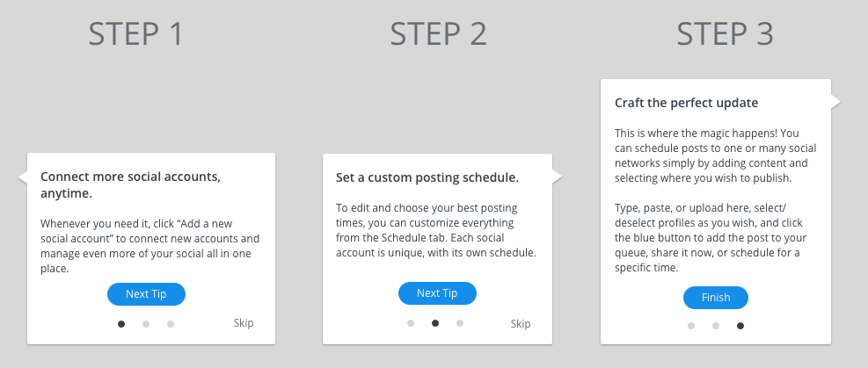Select active middle dot in Step 2 card
Screen dimensions: 868x368
(435, 323)
